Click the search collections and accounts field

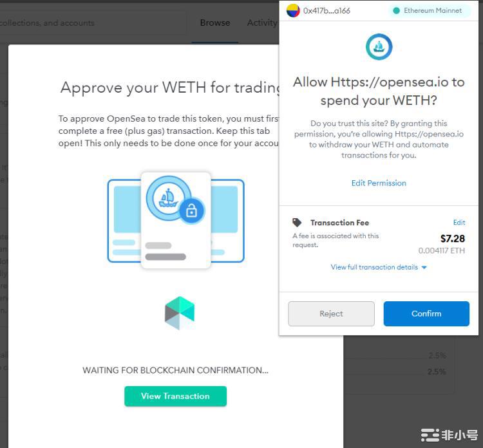(92, 23)
